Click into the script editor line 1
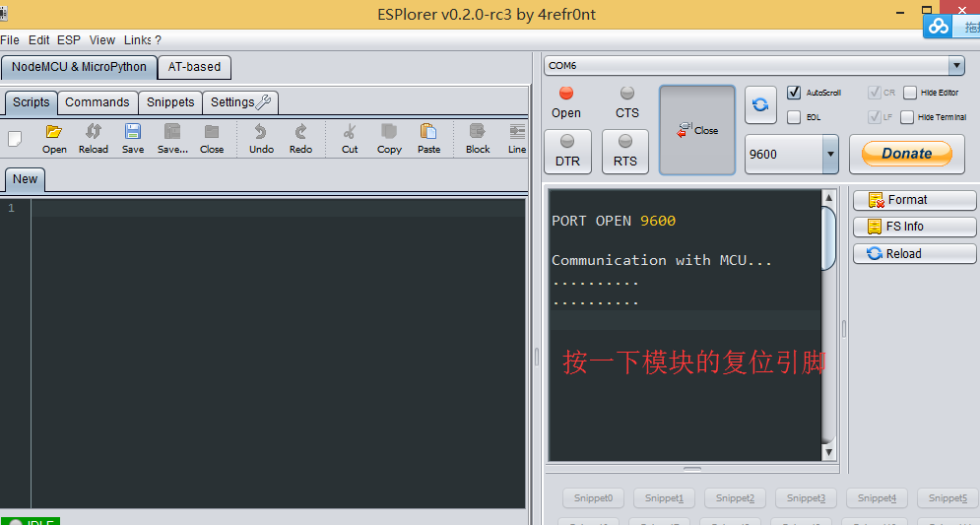The height and width of the screenshot is (525, 980). 278,208
